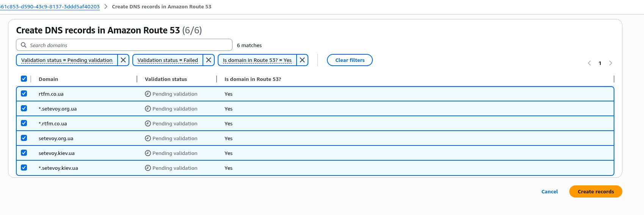Image resolution: width=644 pixels, height=215 pixels.
Task: Go to the next page arrow
Action: pyautogui.click(x=611, y=63)
